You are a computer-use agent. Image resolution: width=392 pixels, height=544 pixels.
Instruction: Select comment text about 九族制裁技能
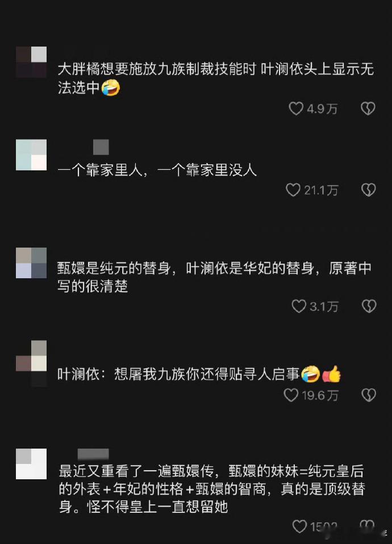pos(216,78)
